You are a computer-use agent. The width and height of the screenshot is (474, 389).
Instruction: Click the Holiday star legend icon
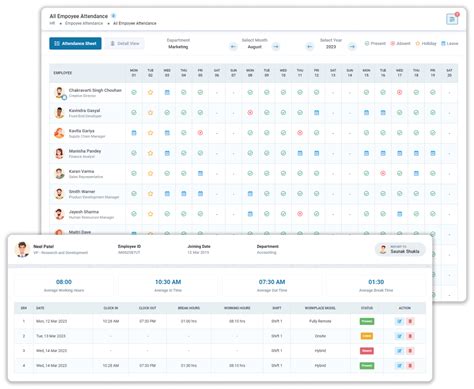click(x=418, y=43)
